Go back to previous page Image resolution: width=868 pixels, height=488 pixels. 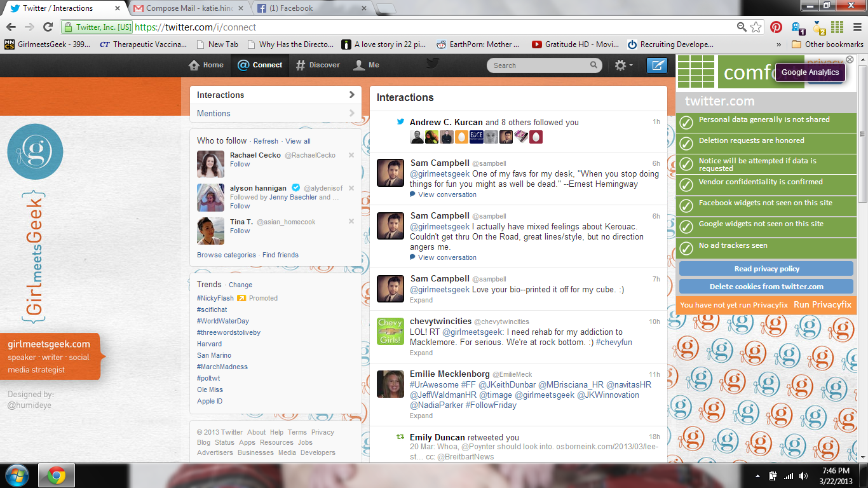point(11,27)
